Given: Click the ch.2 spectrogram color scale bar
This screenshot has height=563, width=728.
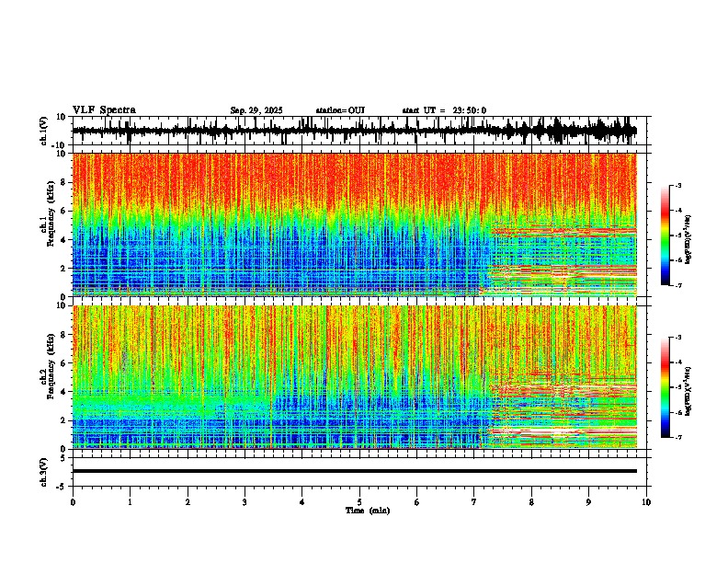Looking at the screenshot, I should 665,387.
